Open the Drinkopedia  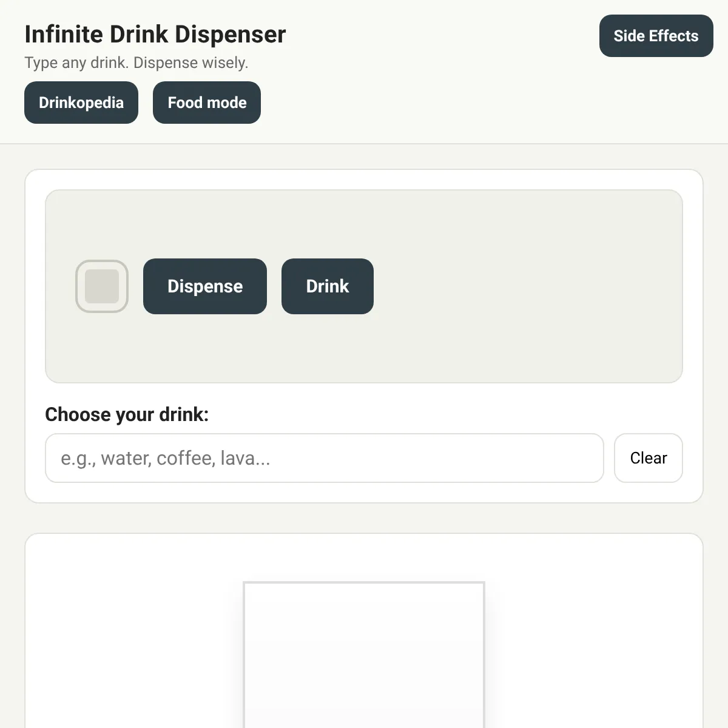point(81,103)
